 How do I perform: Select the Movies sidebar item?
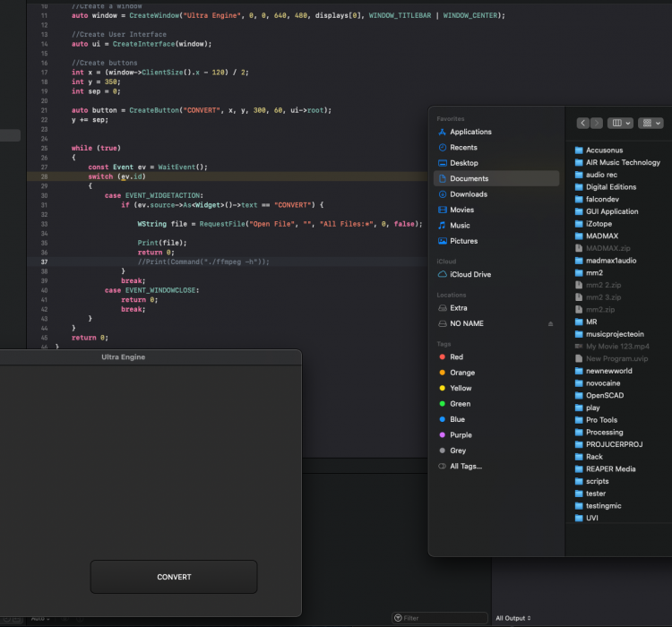(x=462, y=210)
